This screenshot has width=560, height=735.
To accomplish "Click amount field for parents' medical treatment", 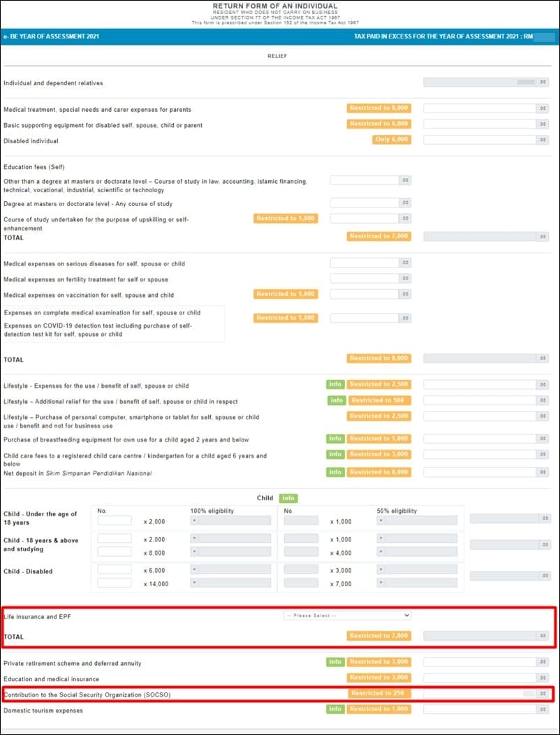I will point(480,108).
